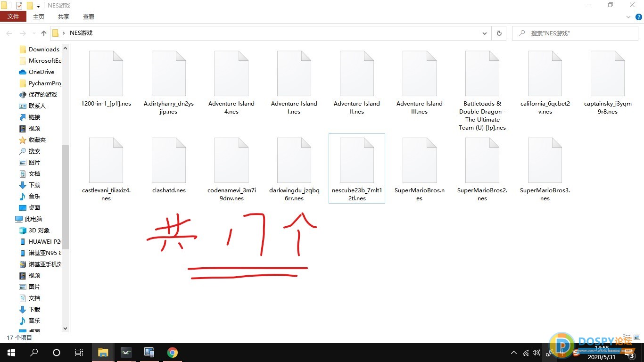Select captainsky_i3yqm9r8.nes file

tap(608, 83)
